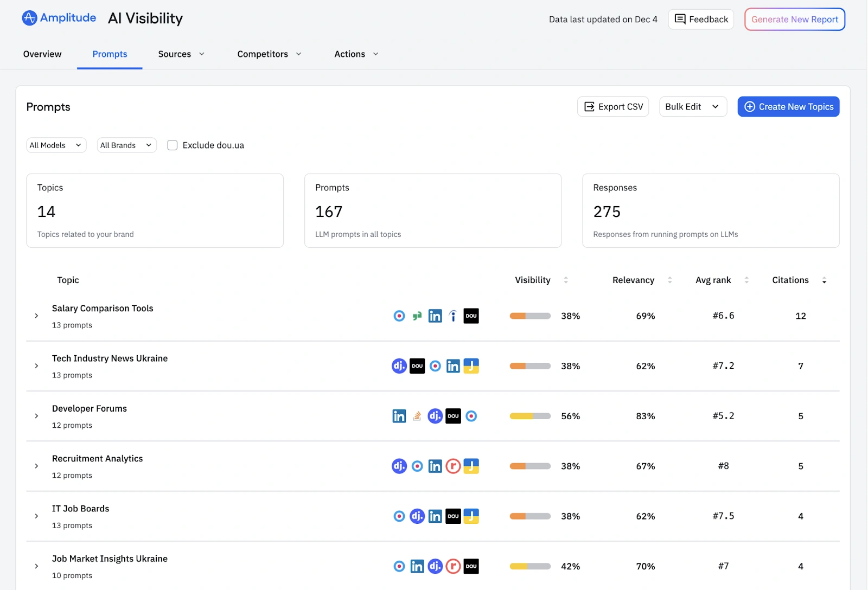Click the Djinni icon in Recruitment Analytics row
This screenshot has height=590, width=868.
[399, 466]
